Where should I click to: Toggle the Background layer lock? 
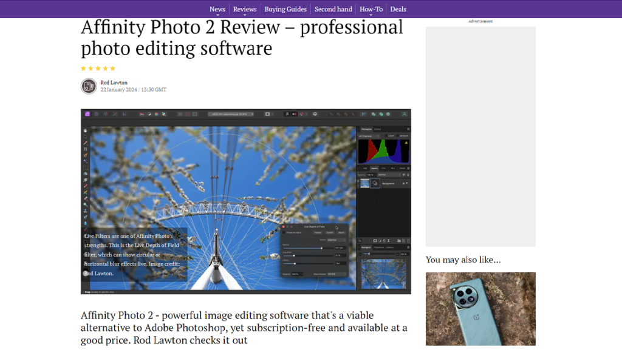[x=404, y=183]
